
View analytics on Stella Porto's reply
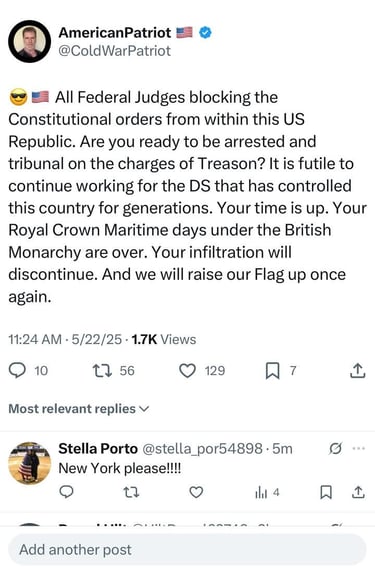pos(267,493)
